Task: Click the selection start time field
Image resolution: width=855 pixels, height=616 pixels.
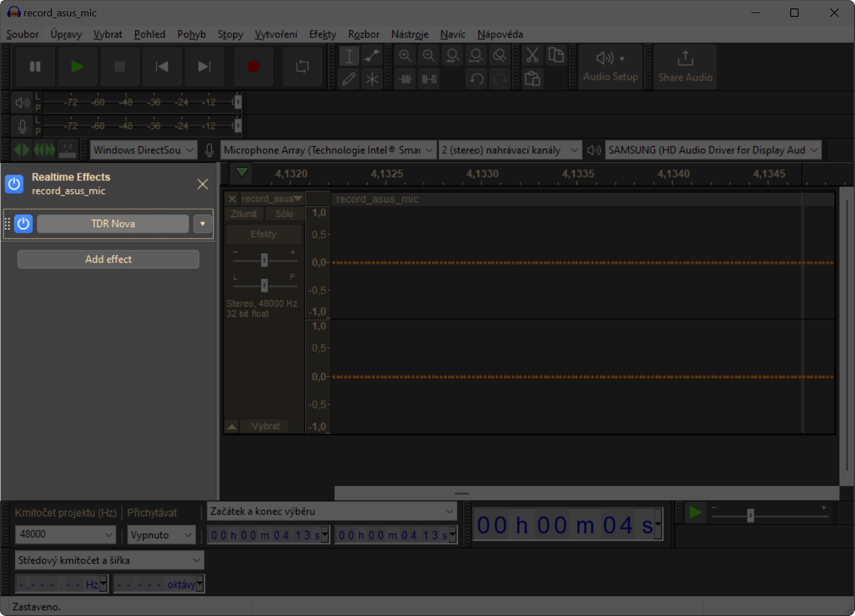Action: point(269,535)
